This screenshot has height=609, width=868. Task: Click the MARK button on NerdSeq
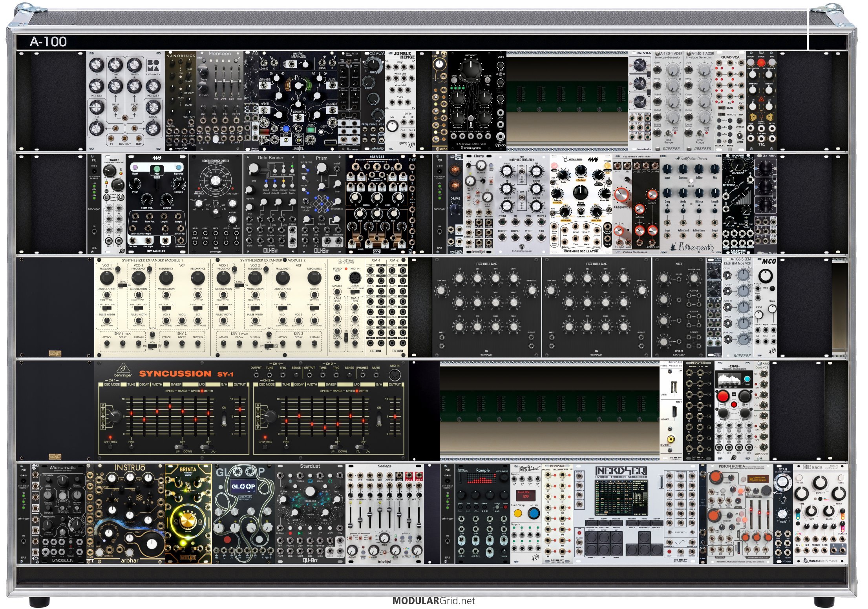592,523
